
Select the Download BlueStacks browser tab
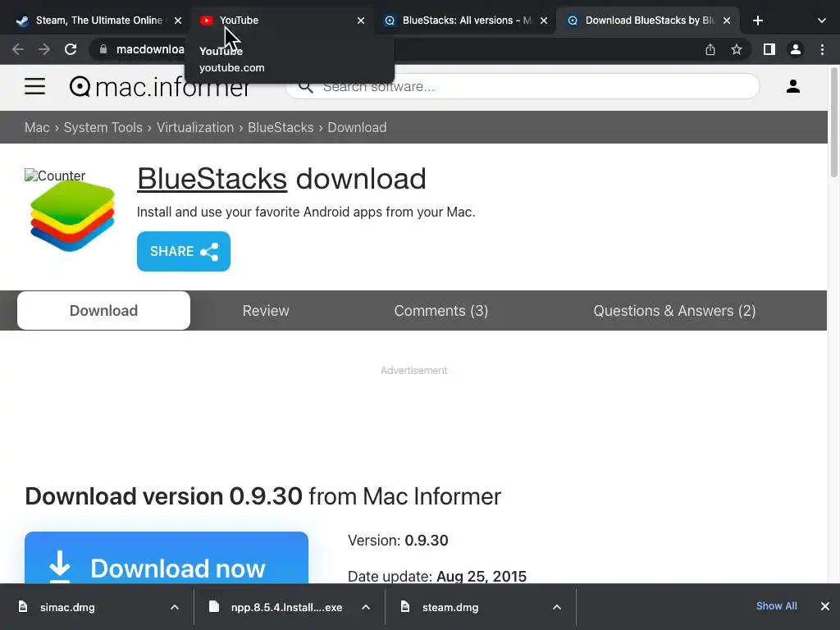(648, 21)
